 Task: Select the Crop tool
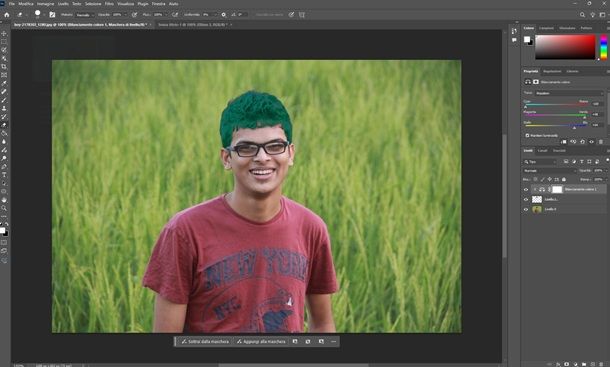point(4,67)
